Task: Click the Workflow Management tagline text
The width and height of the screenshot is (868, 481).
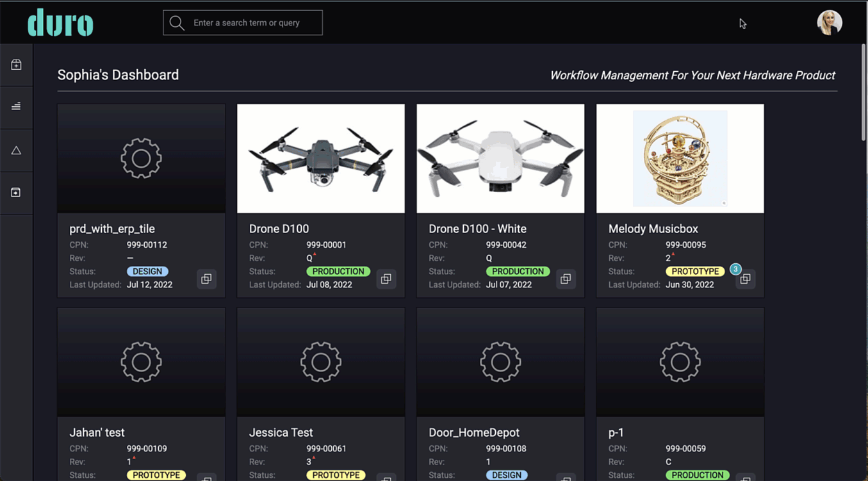Action: tap(692, 76)
